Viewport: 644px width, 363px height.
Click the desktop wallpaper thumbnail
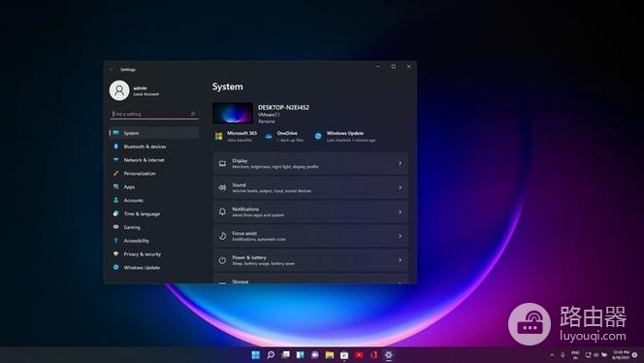(233, 113)
